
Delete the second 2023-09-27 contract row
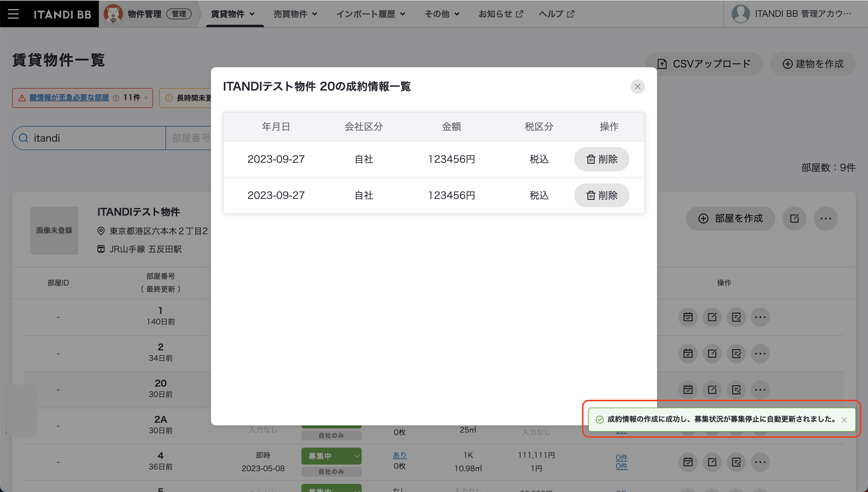point(602,195)
